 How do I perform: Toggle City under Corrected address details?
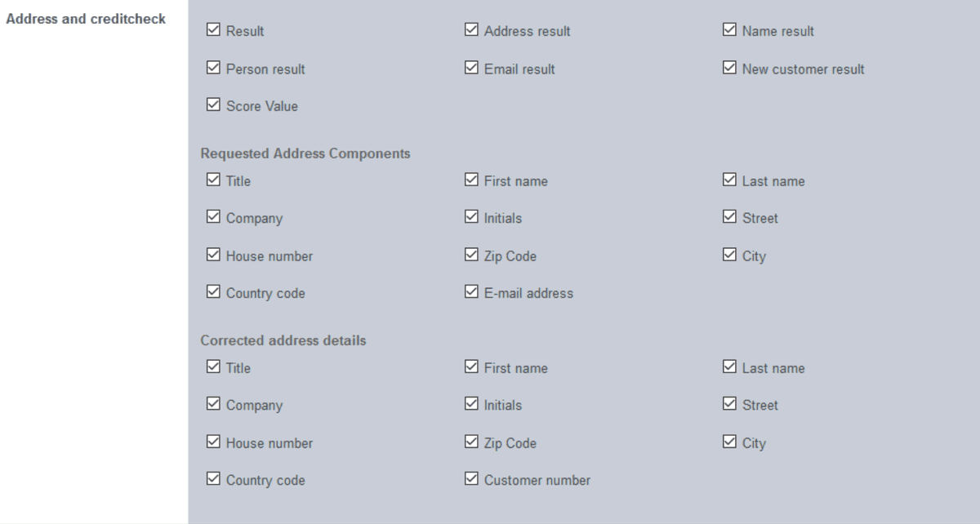tap(729, 442)
